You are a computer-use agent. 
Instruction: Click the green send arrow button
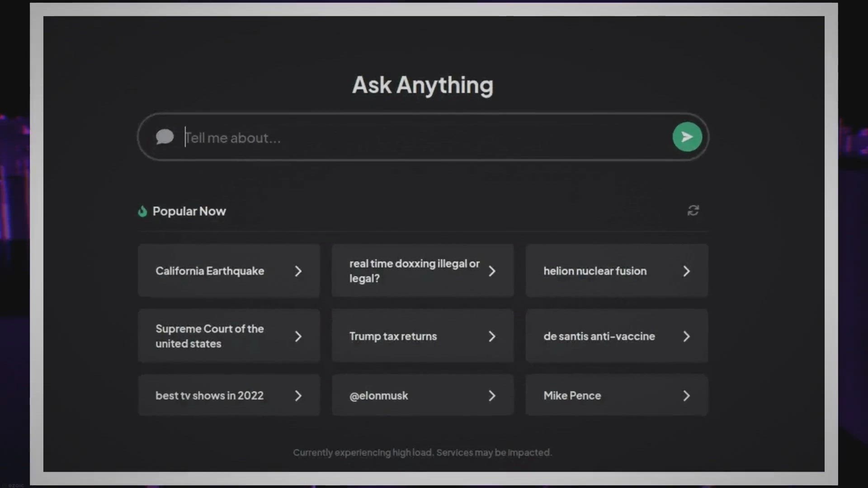click(687, 137)
